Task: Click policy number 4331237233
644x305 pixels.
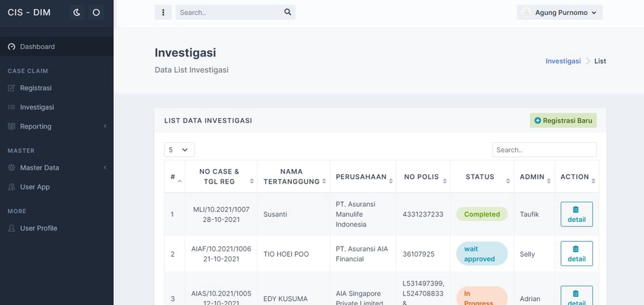Action: [x=423, y=215]
